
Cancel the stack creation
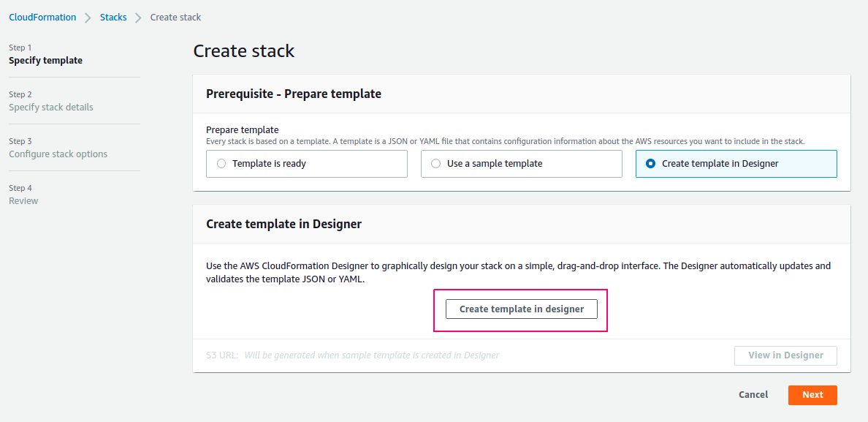pos(753,395)
